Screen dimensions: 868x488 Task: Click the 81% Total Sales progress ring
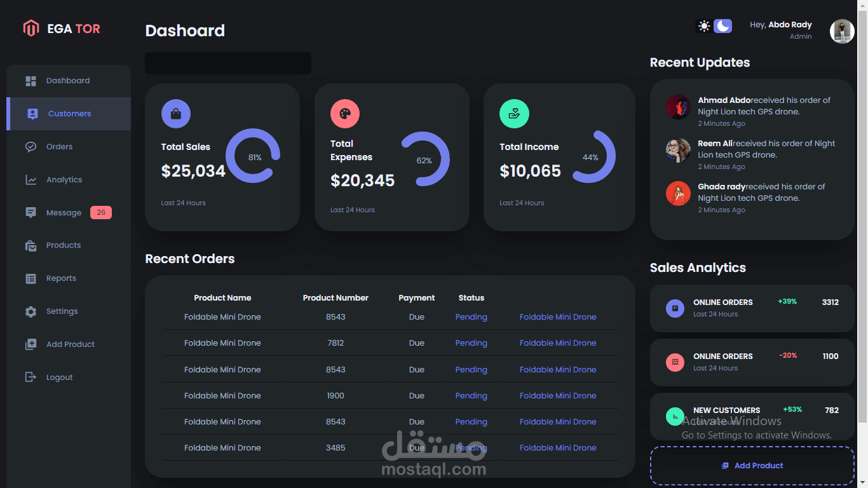254,156
